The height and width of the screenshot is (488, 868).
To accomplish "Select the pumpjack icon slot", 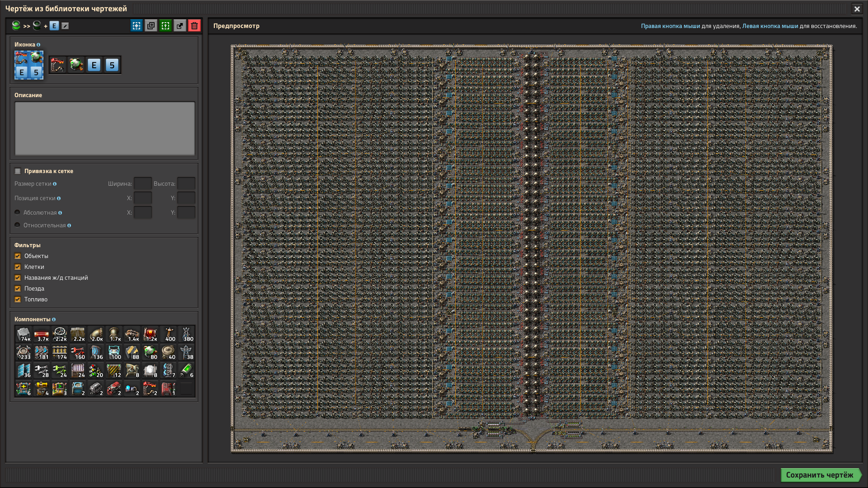I will click(58, 65).
